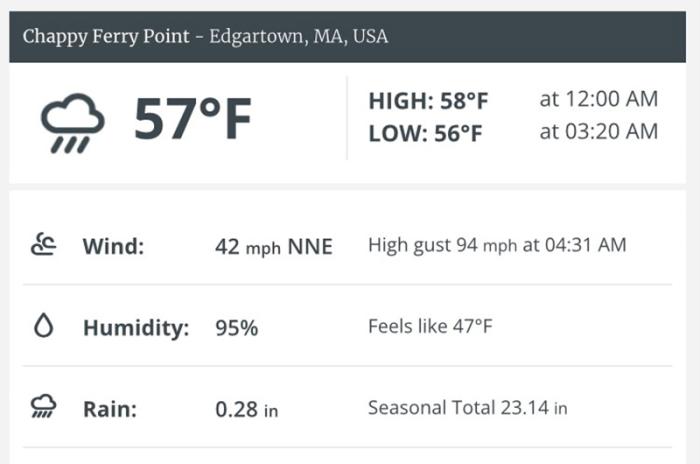This screenshot has width=700, height=464.
Task: Click the large rain cloud weather icon
Action: 72,123
